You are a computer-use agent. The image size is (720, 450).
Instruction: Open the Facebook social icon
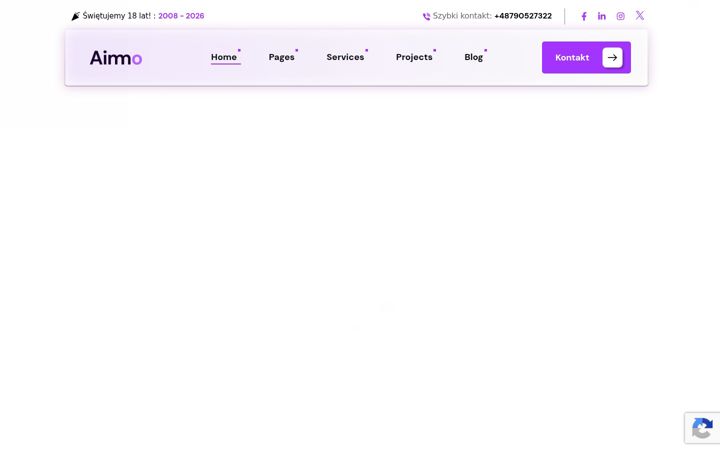pos(584,17)
